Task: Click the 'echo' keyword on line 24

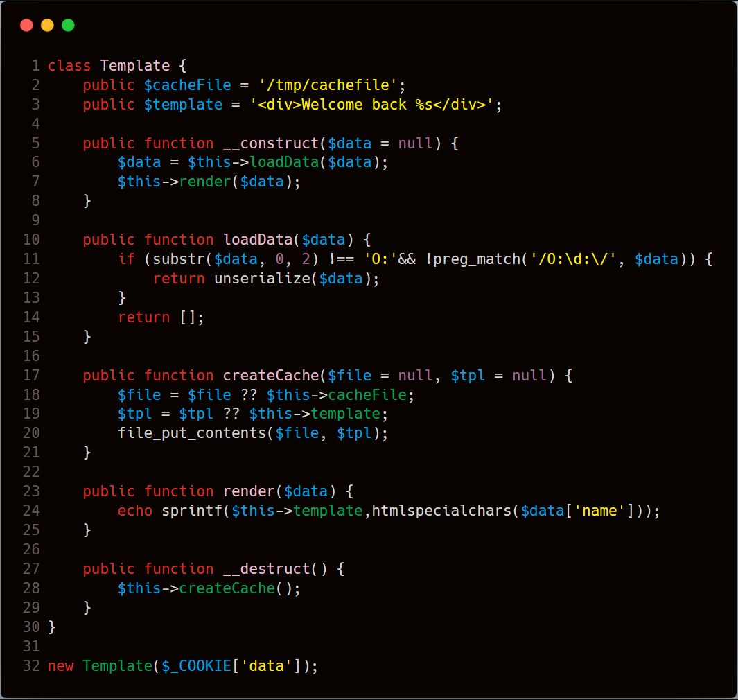Action: pos(135,511)
